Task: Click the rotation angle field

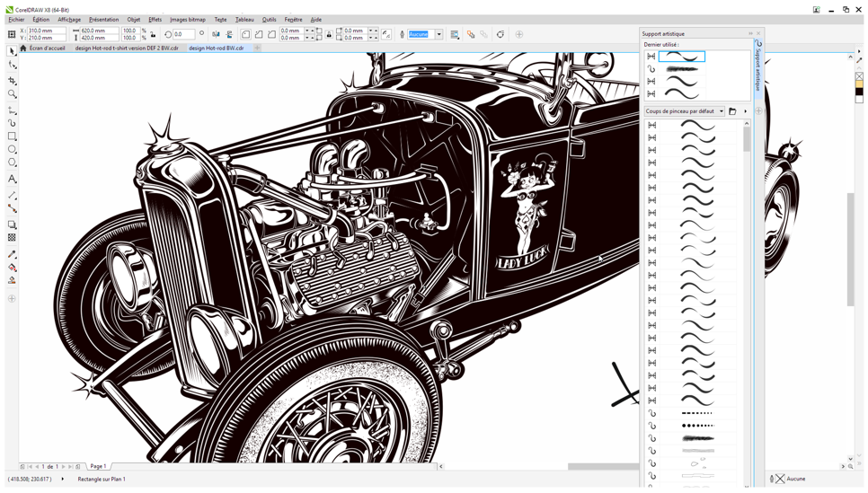Action: point(184,34)
